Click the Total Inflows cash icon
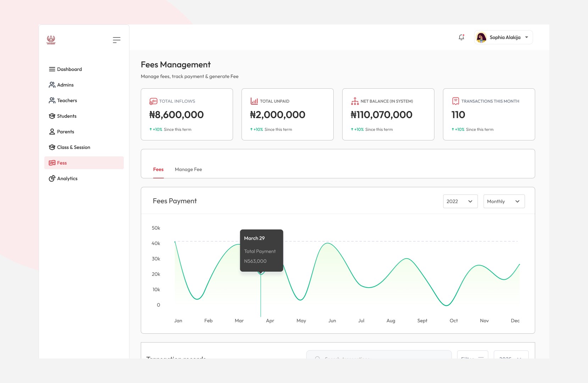Viewport: 588px width, 383px height. (153, 101)
